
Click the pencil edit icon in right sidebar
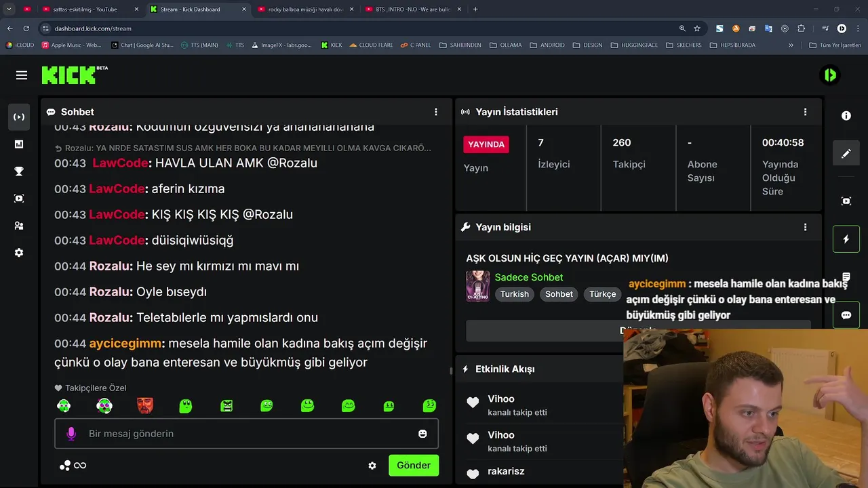coord(846,154)
